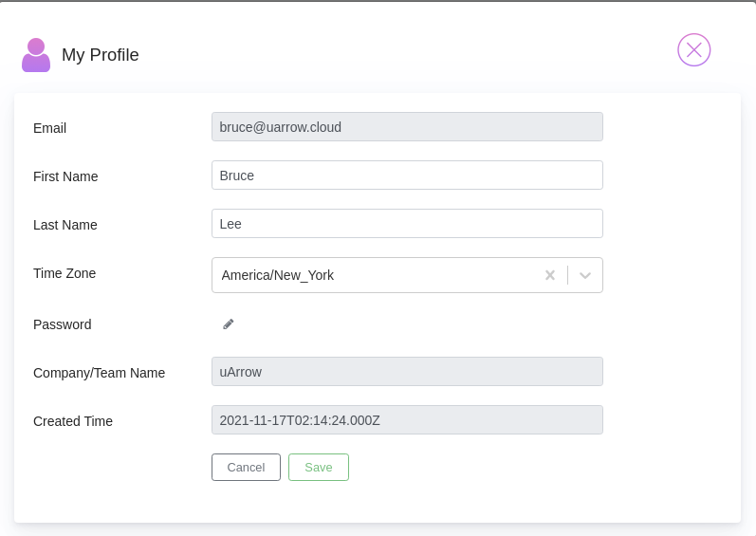Click the Email label
The height and width of the screenshot is (536, 756).
49,128
